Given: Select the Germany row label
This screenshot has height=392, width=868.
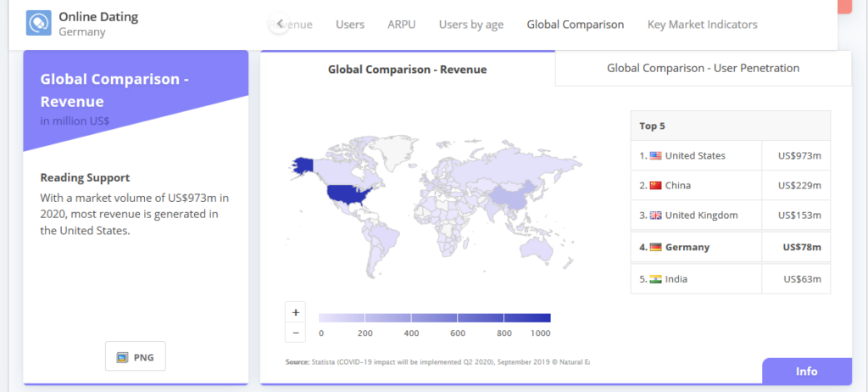Looking at the screenshot, I should pos(687,247).
